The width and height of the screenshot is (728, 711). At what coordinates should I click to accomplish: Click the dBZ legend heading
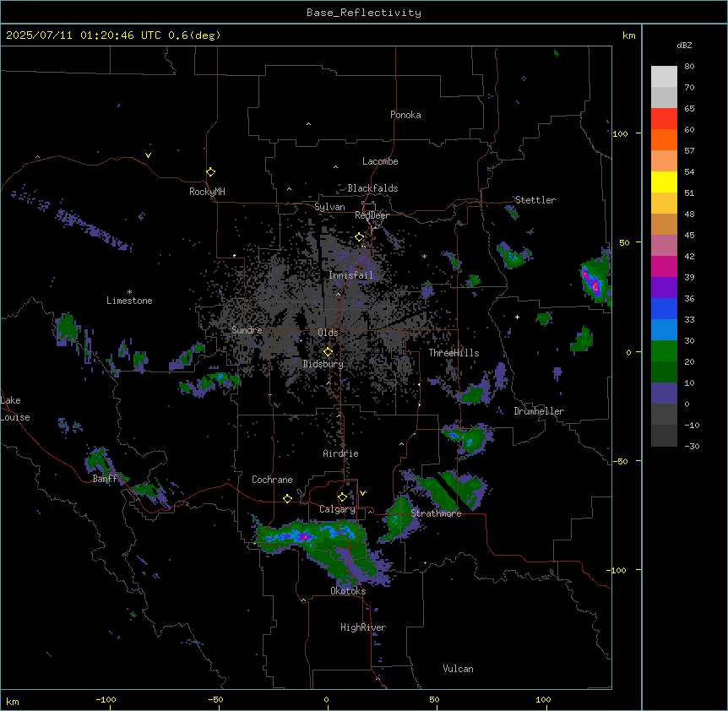684,45
